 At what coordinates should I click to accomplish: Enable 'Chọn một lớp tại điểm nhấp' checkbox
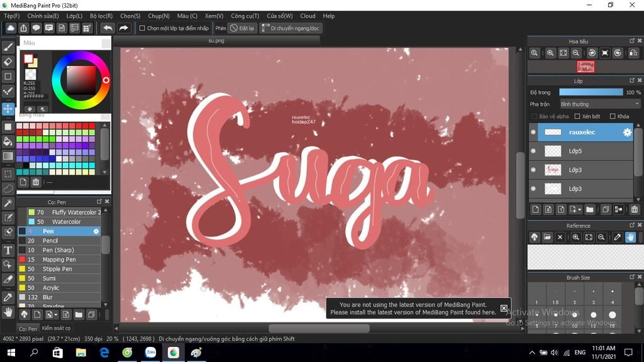142,28
